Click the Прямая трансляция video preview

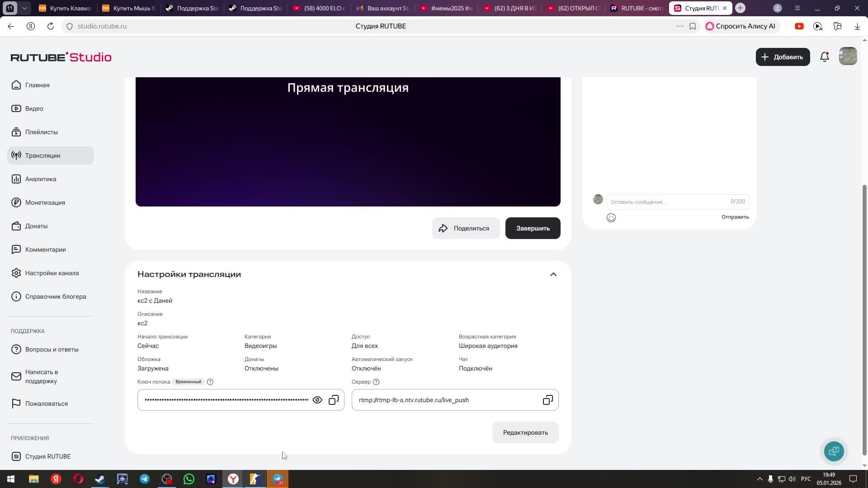(x=348, y=142)
